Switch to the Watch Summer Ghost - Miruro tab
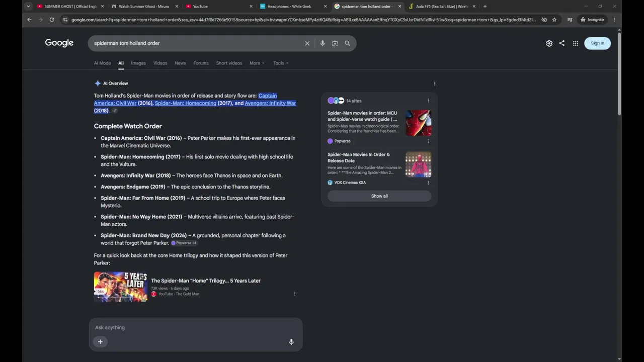 [x=144, y=7]
